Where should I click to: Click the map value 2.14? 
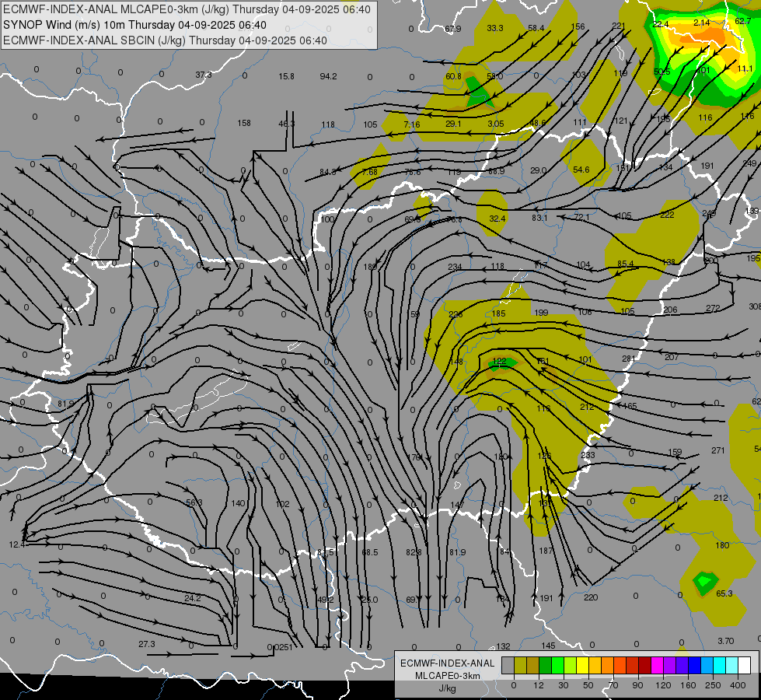tap(702, 23)
